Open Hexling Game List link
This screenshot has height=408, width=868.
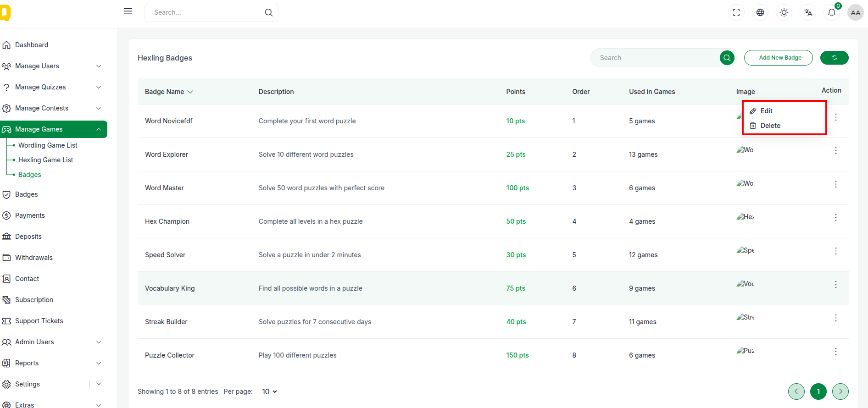pyautogui.click(x=45, y=160)
